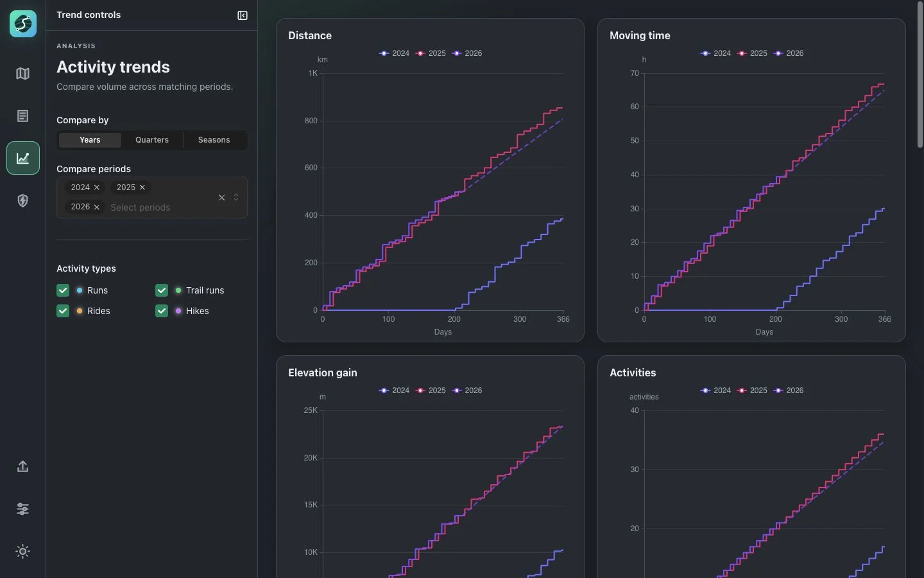Select the trends chart sidebar icon
The image size is (924, 578).
[23, 158]
